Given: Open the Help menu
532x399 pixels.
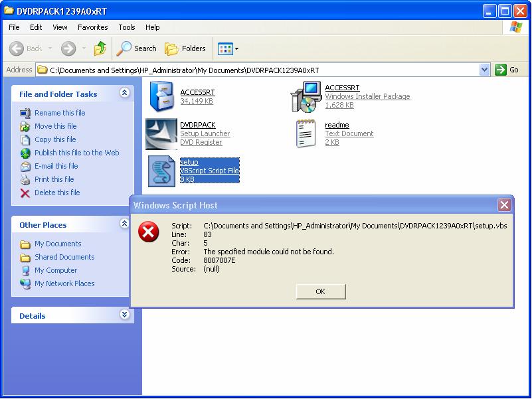Looking at the screenshot, I should 152,27.
